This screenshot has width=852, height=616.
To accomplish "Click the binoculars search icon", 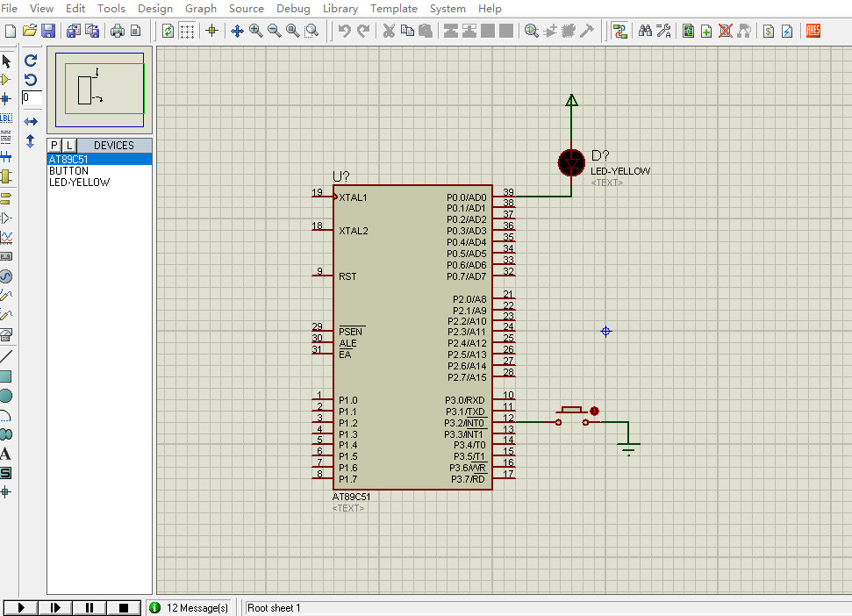I will click(645, 31).
